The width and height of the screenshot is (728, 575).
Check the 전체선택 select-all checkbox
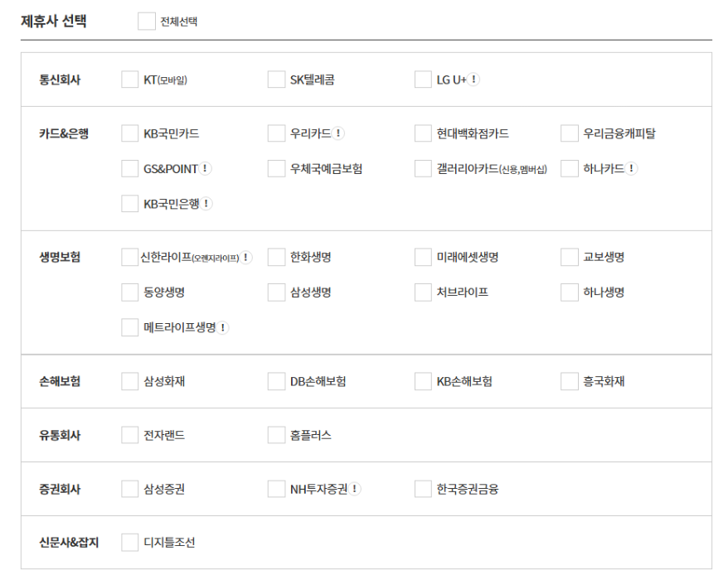pos(146,22)
